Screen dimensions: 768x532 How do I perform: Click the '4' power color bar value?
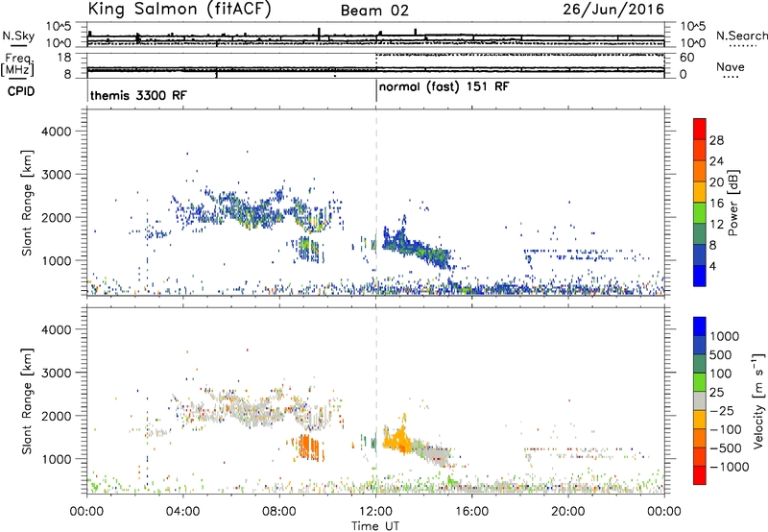pos(712,267)
